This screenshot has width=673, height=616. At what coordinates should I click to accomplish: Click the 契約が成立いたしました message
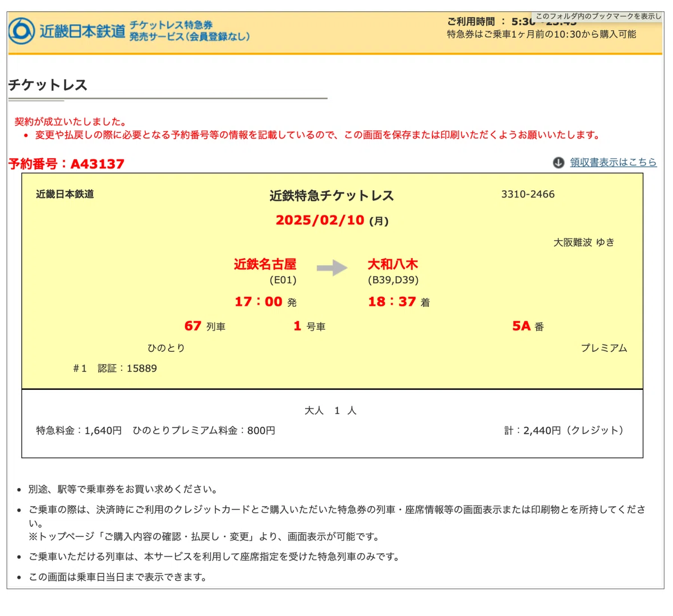(71, 121)
